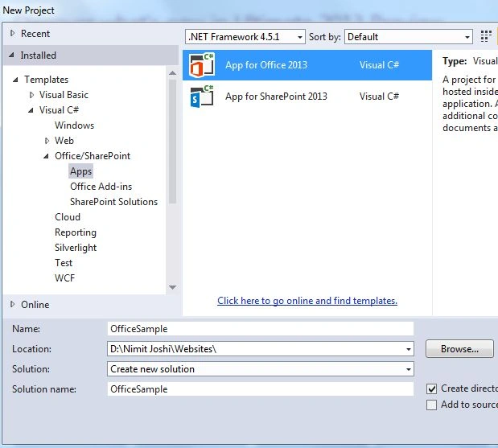Expand the Visual Basic node arrow
498x448 pixels.
(31, 95)
